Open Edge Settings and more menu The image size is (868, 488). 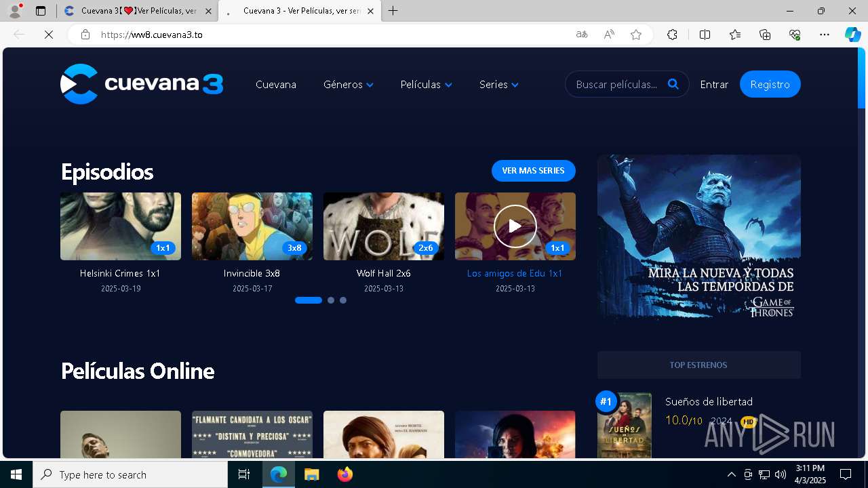pyautogui.click(x=825, y=35)
